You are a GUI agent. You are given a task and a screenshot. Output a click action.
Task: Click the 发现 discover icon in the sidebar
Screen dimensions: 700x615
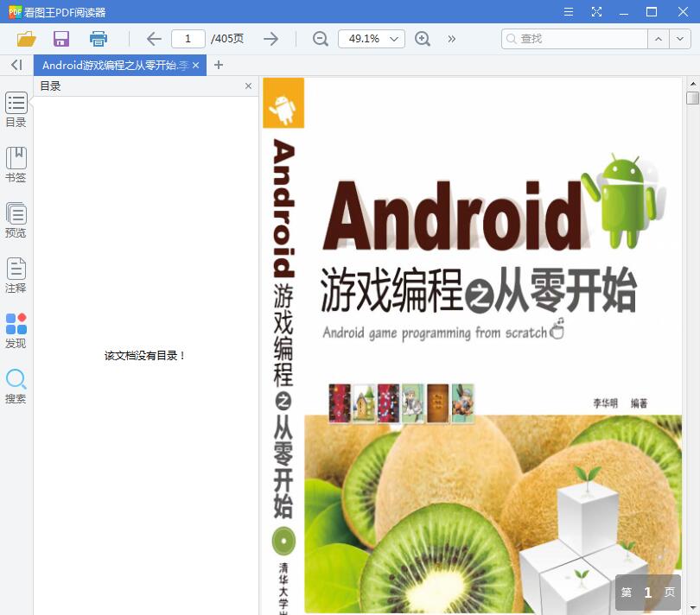pos(16,328)
